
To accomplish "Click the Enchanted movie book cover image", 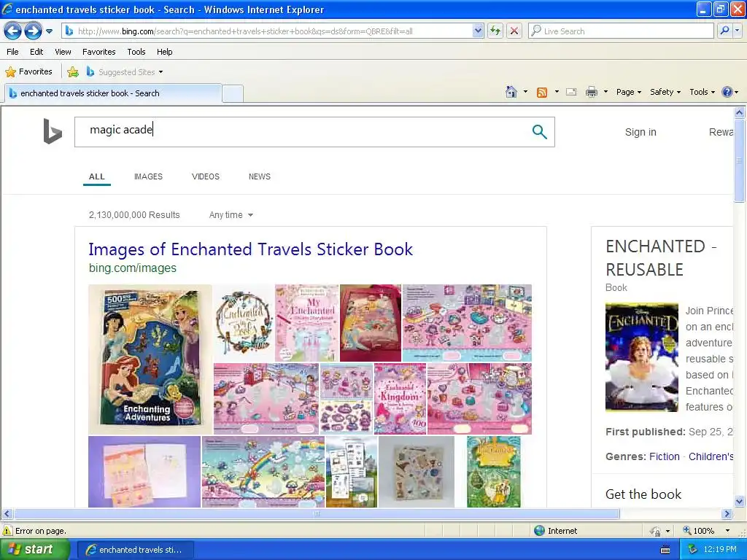I will tap(642, 357).
